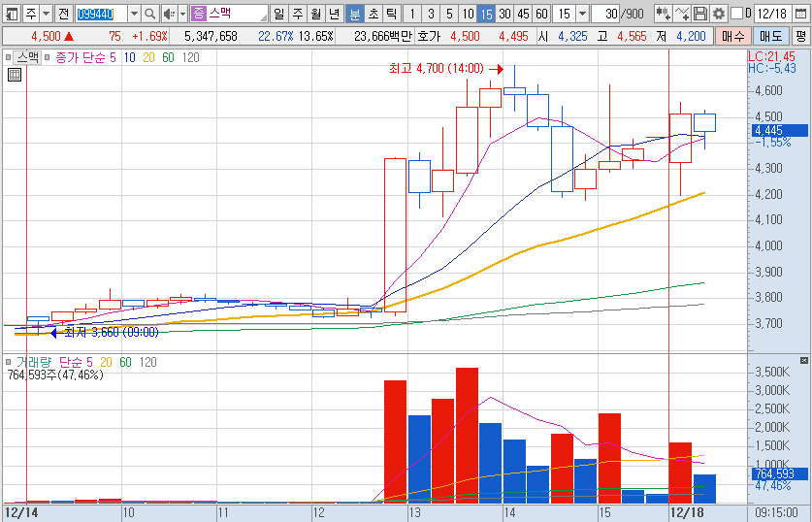
Task: Expand the stock code history dropdown
Action: coord(134,14)
